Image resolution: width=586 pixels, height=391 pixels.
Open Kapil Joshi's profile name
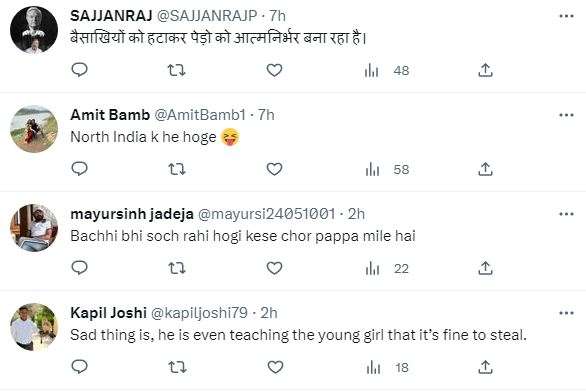pyautogui.click(x=108, y=313)
